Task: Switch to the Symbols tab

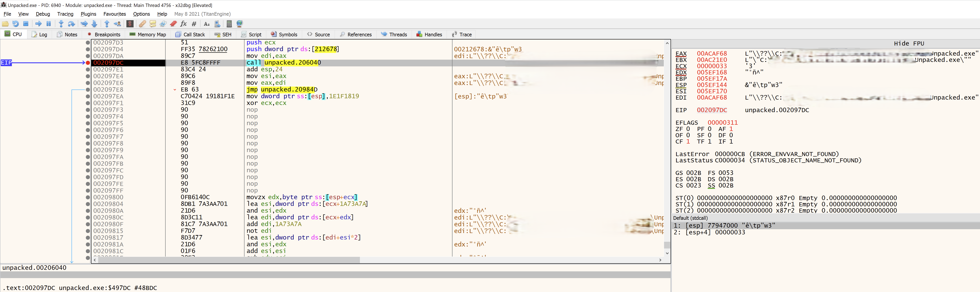Action: [284, 34]
